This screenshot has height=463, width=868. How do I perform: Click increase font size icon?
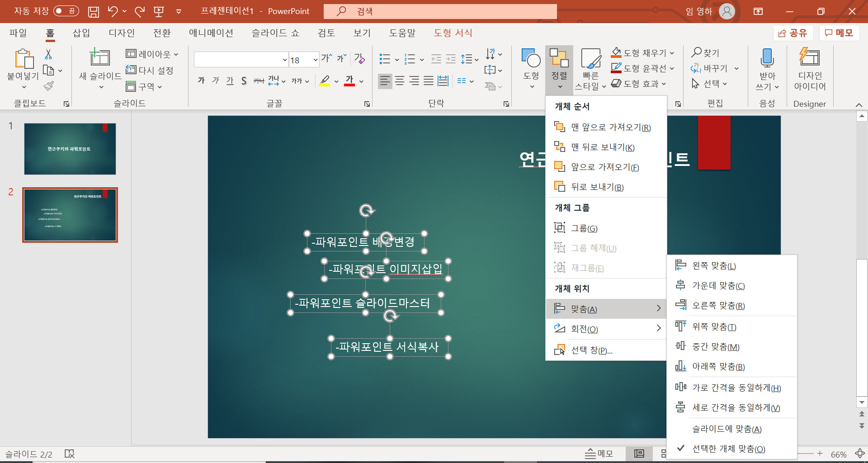pos(326,58)
